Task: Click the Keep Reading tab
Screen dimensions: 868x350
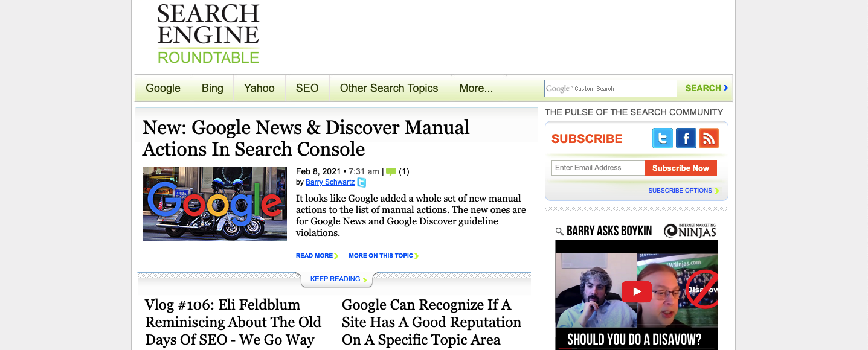Action: point(337,279)
